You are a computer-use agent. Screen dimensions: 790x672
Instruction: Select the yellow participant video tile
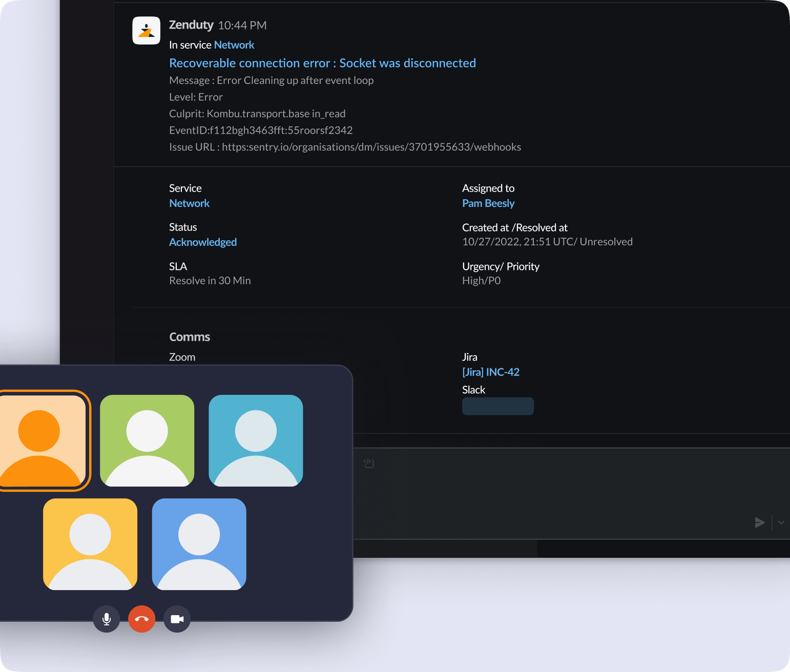click(x=90, y=544)
